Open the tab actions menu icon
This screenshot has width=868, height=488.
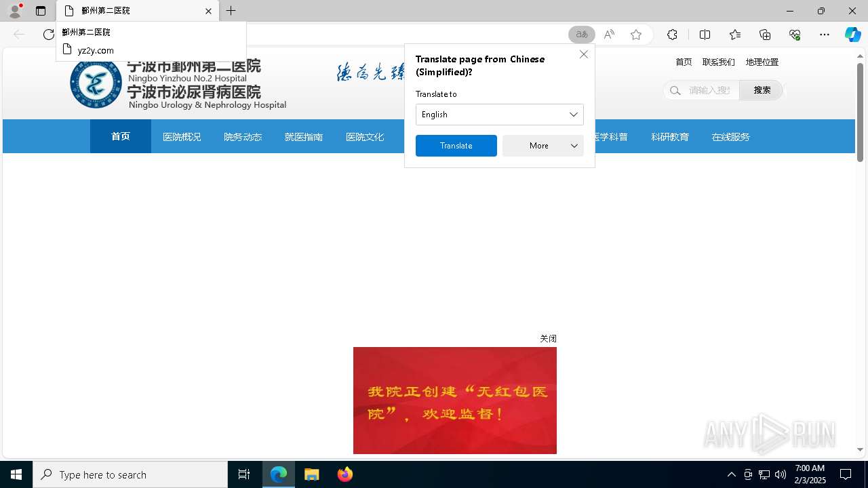click(41, 11)
